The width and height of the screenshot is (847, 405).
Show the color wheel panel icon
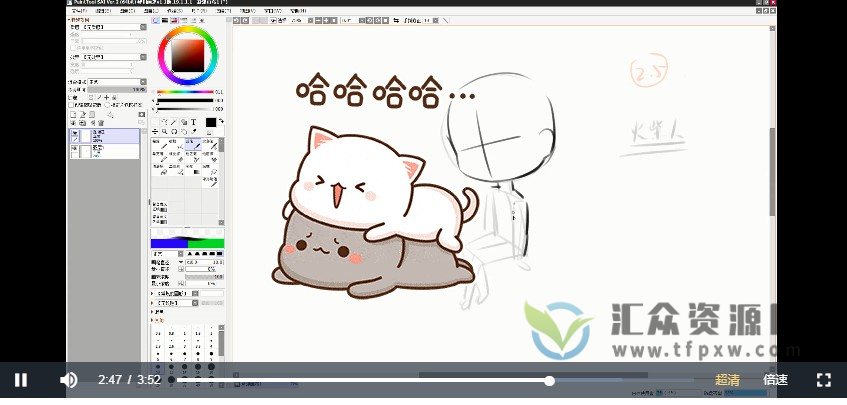(156, 21)
